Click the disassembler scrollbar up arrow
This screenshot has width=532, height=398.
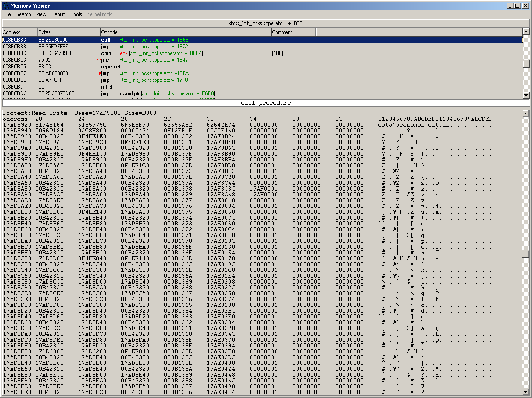526,32
